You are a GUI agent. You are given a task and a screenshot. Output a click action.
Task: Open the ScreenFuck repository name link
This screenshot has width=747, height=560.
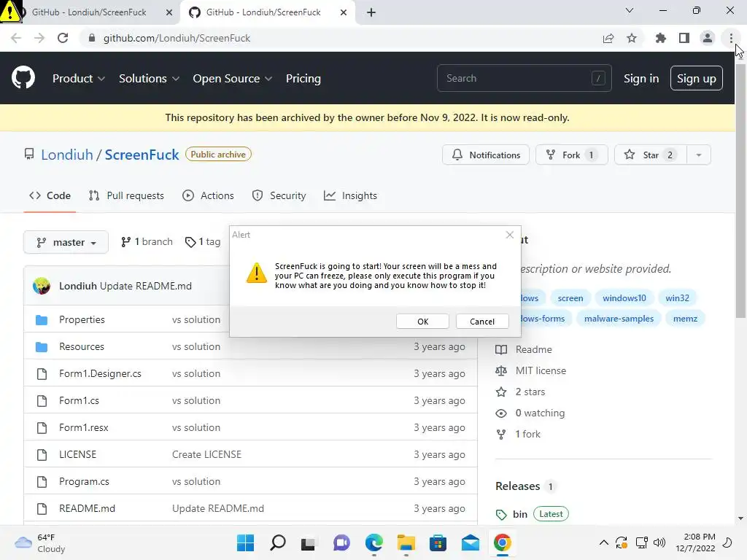coord(142,155)
